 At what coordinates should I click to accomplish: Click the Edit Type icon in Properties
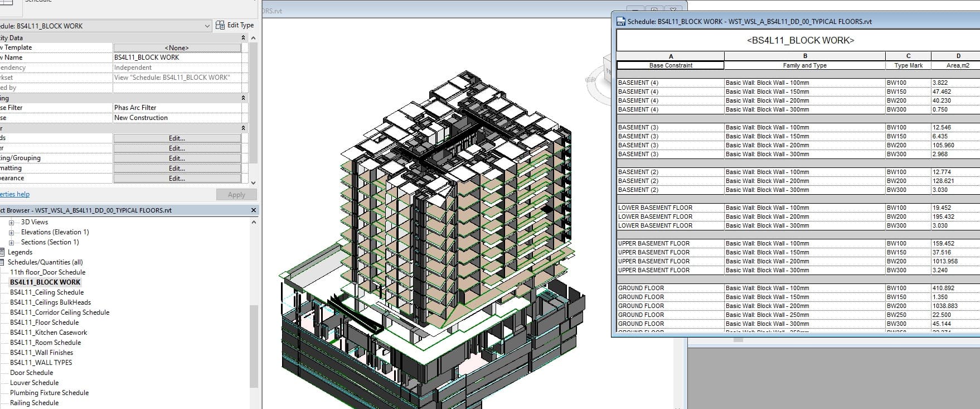[220, 25]
